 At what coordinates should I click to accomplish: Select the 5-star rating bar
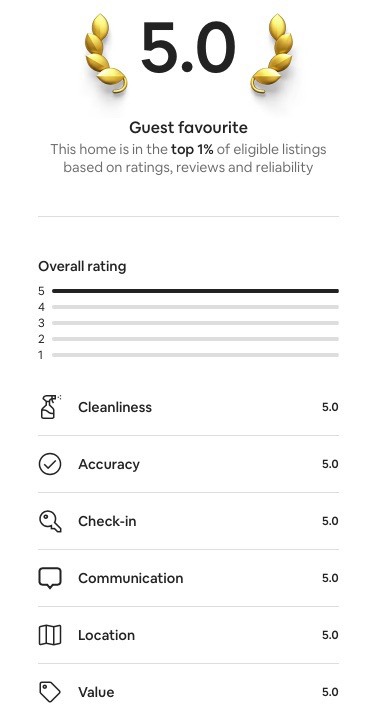point(195,291)
